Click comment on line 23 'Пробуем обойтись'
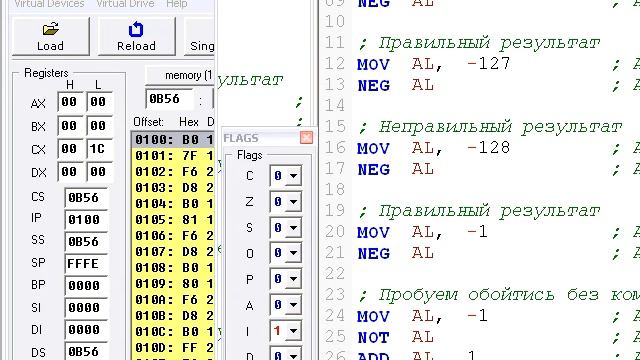The image size is (640, 360). pyautogui.click(x=467, y=295)
